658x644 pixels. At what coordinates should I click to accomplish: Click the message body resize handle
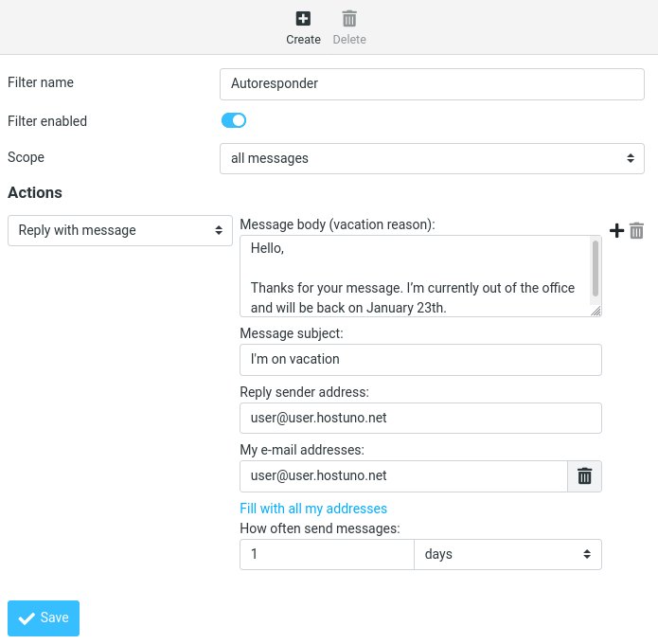(x=596, y=311)
